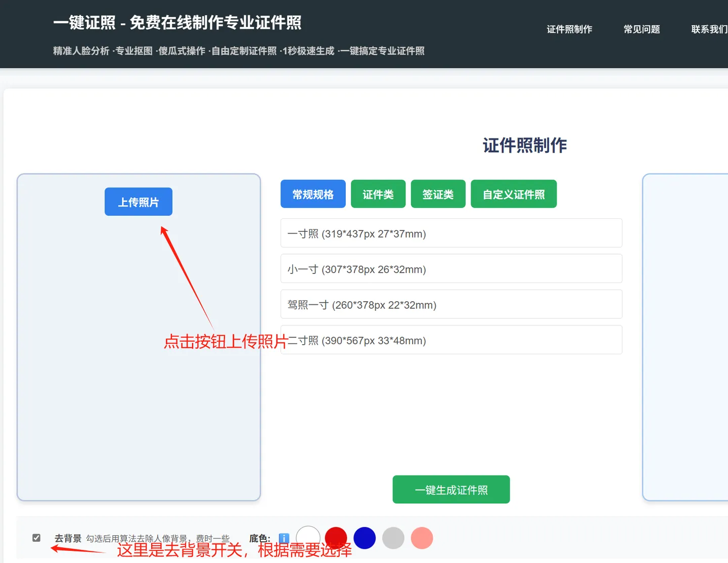The image size is (728, 563).
Task: Click 联系我们 navigation link
Action: 709,29
